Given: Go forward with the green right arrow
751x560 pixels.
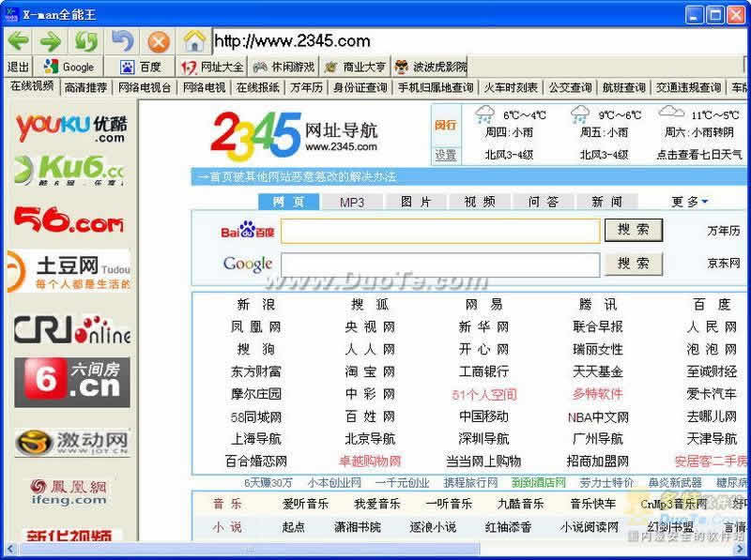Looking at the screenshot, I should tap(51, 41).
